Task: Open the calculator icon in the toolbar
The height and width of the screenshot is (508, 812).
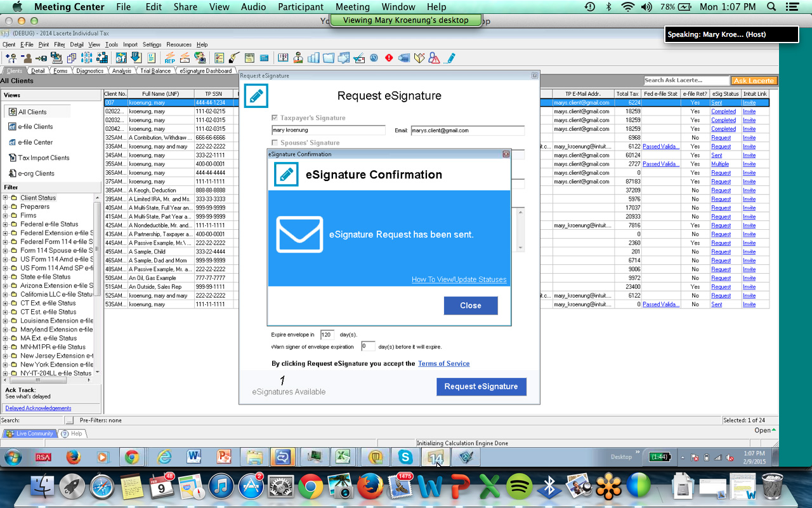Action: click(264, 58)
